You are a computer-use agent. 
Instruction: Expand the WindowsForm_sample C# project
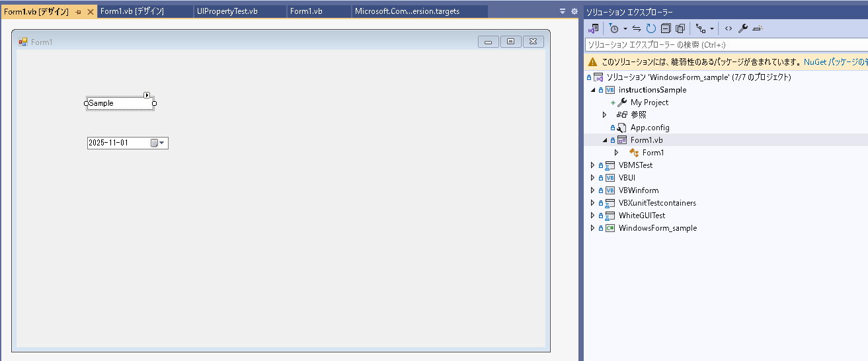pos(592,228)
